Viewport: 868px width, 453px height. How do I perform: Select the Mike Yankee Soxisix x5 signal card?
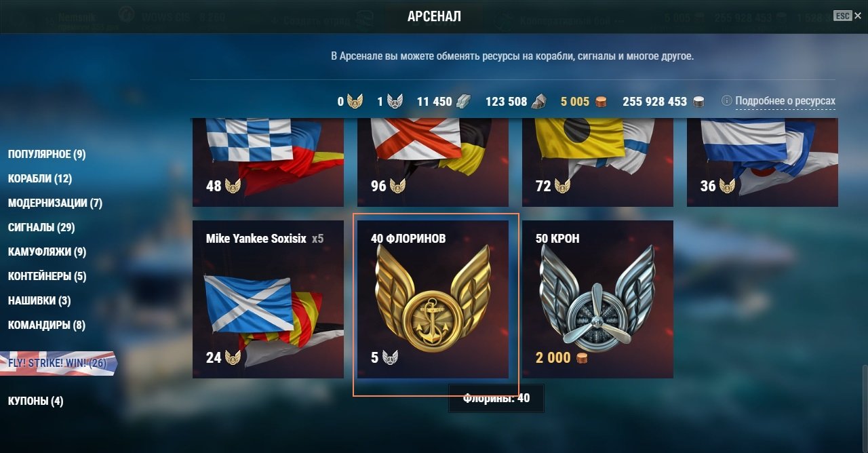268,299
